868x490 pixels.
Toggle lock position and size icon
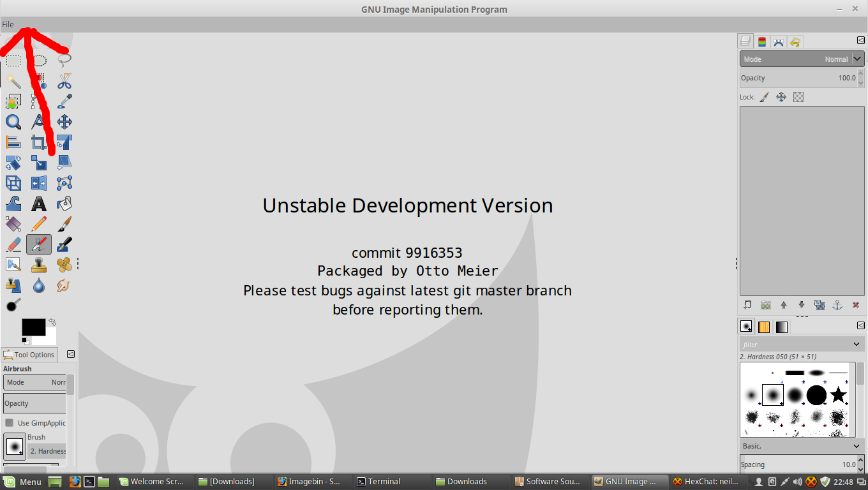[781, 97]
